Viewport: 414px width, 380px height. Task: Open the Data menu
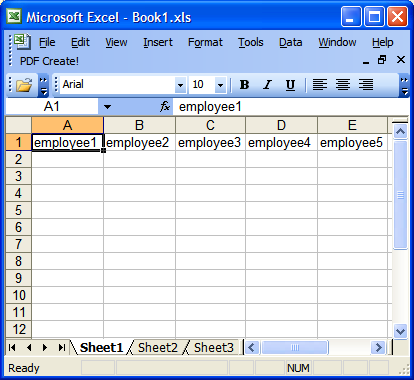pyautogui.click(x=291, y=42)
